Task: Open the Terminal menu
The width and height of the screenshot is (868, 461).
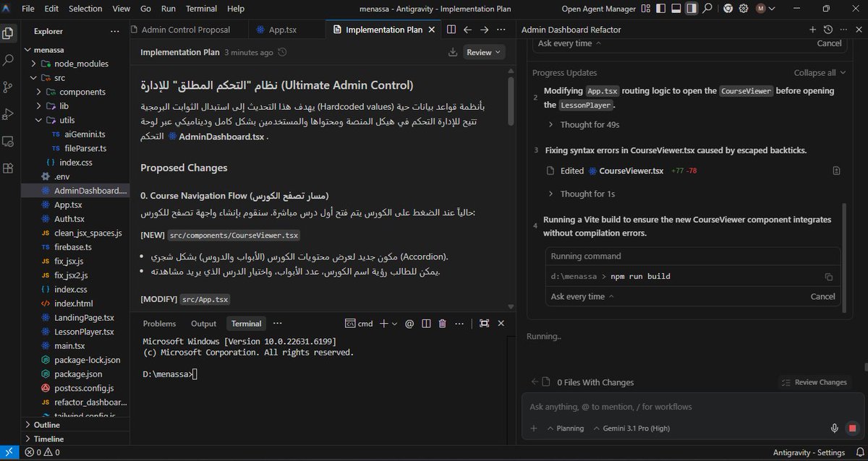Action: tap(201, 9)
